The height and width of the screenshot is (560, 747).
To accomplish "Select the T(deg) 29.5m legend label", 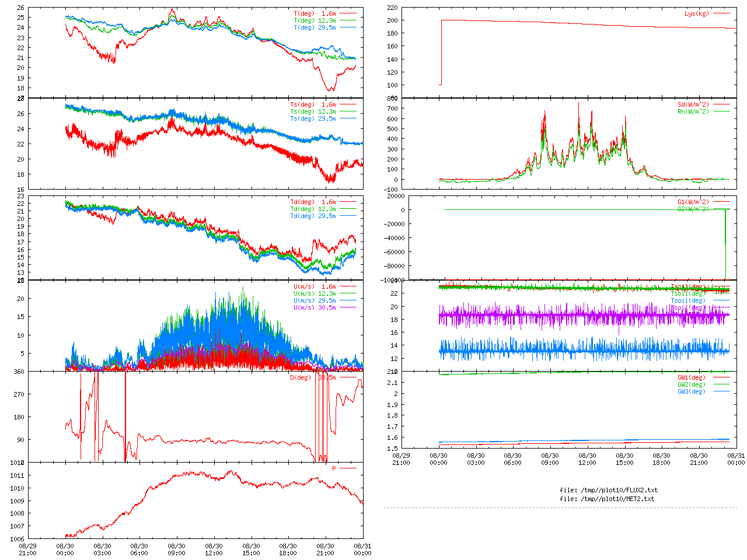I will click(x=315, y=27).
